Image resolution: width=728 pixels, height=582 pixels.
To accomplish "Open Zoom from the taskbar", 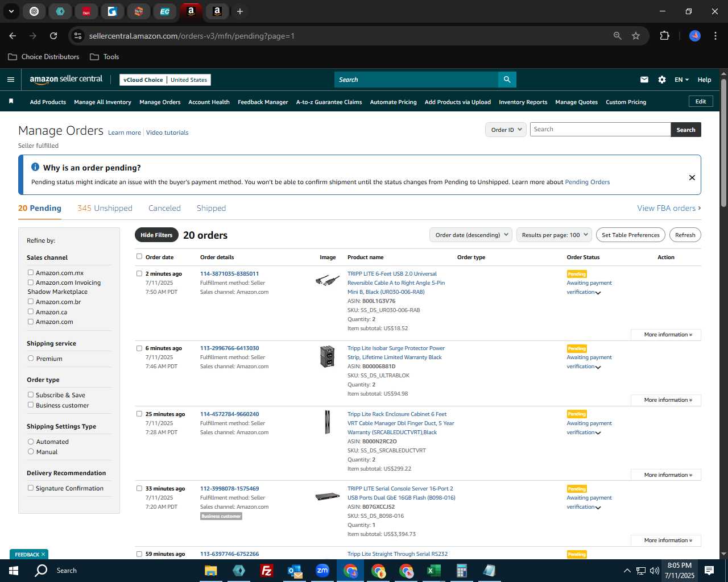I will coord(322,571).
